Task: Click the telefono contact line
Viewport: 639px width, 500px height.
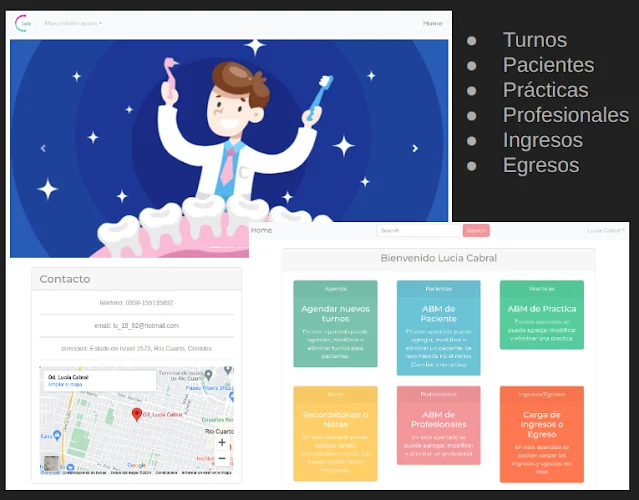Action: pyautogui.click(x=137, y=303)
